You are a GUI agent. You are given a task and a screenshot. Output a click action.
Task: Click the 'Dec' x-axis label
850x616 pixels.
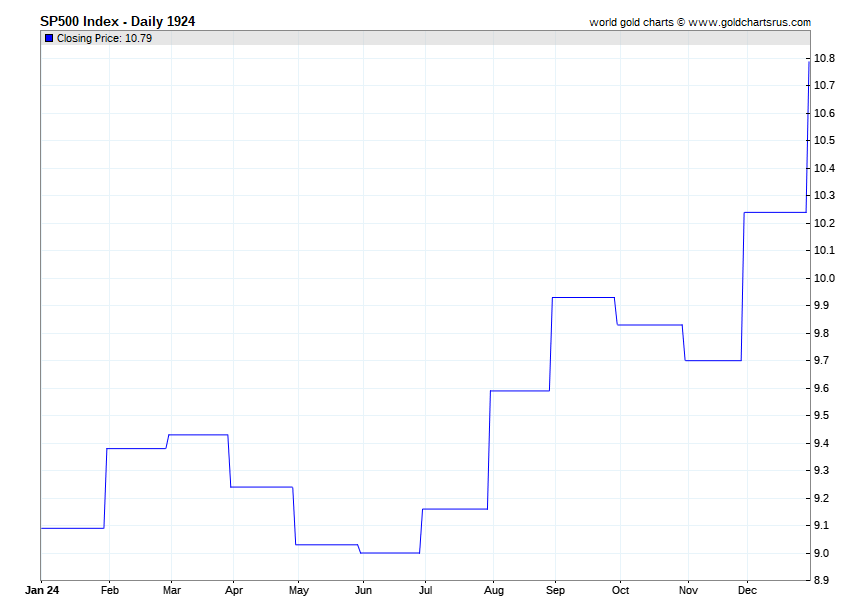tap(747, 590)
